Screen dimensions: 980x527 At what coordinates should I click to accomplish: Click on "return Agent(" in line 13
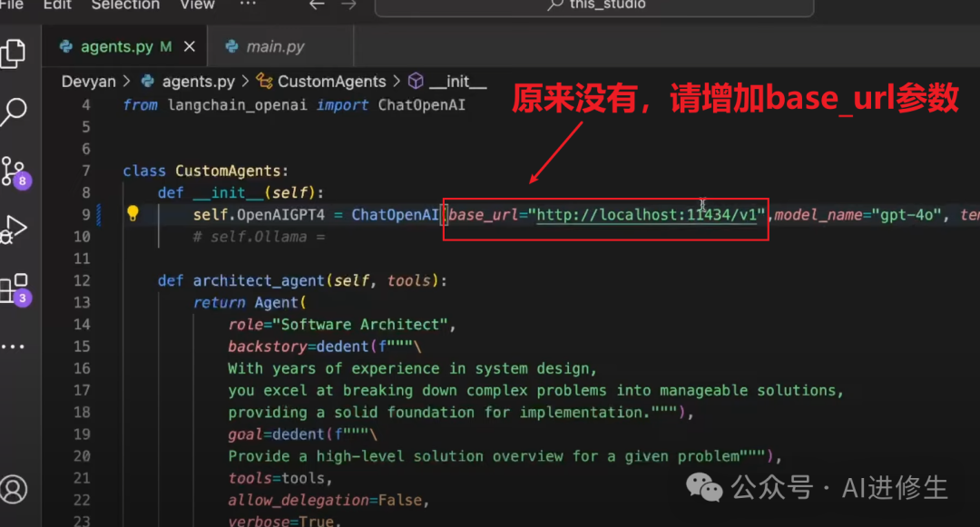click(250, 302)
